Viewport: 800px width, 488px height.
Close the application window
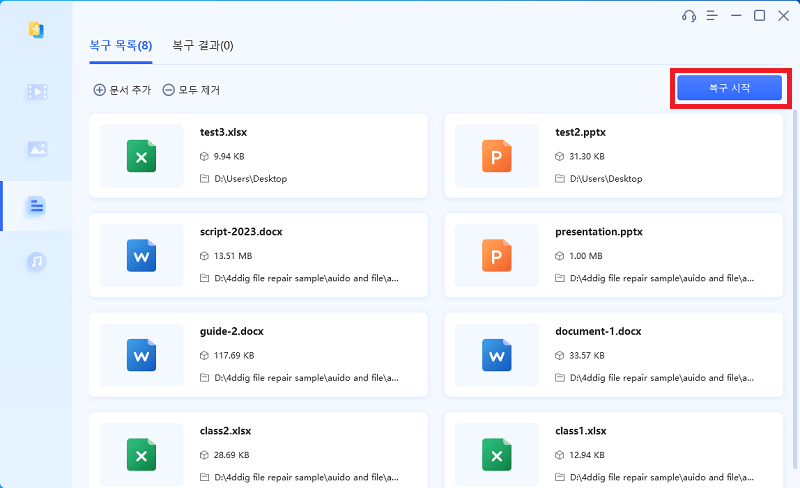(784, 16)
